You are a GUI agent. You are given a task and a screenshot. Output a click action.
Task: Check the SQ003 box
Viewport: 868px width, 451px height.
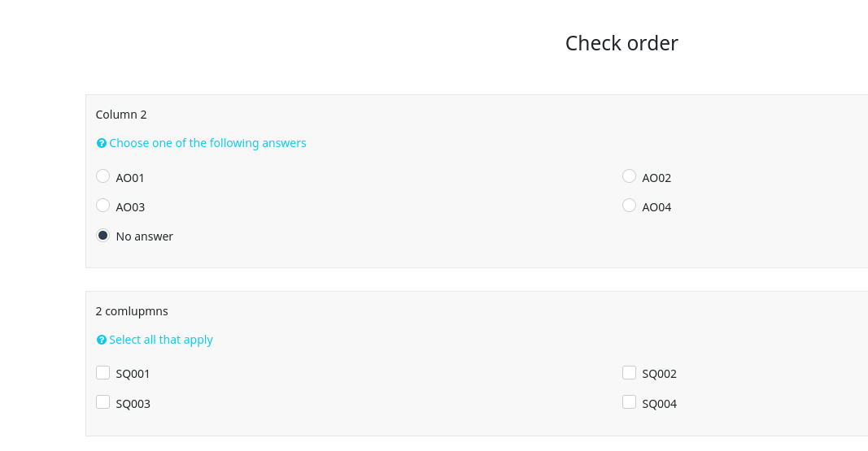coord(103,402)
